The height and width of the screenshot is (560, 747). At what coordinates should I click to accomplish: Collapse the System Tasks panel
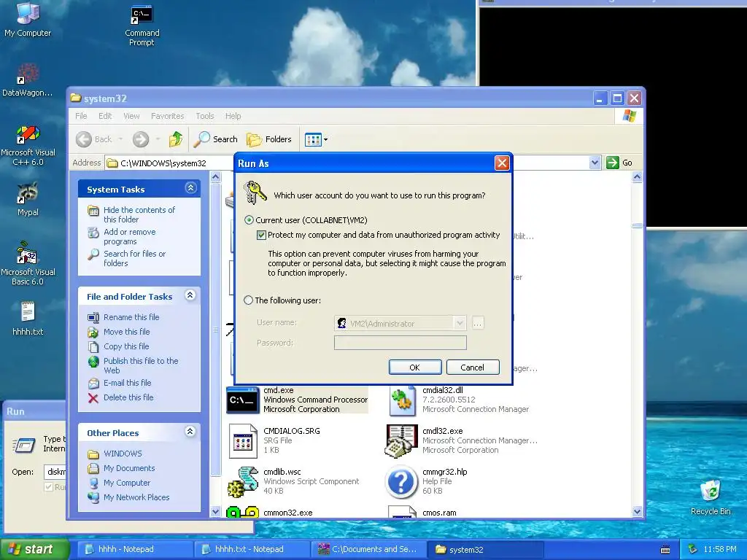point(190,188)
